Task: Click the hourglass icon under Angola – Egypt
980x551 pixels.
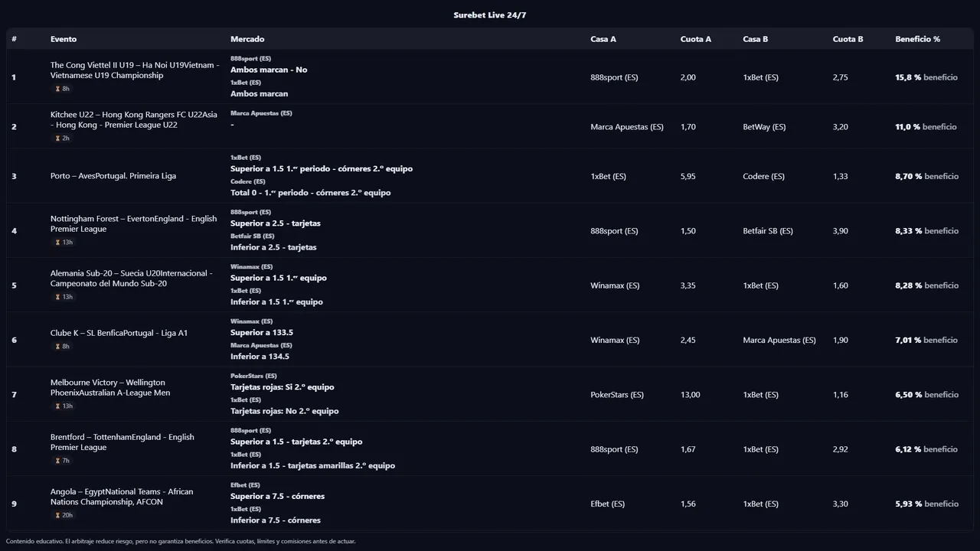Action: pyautogui.click(x=57, y=515)
